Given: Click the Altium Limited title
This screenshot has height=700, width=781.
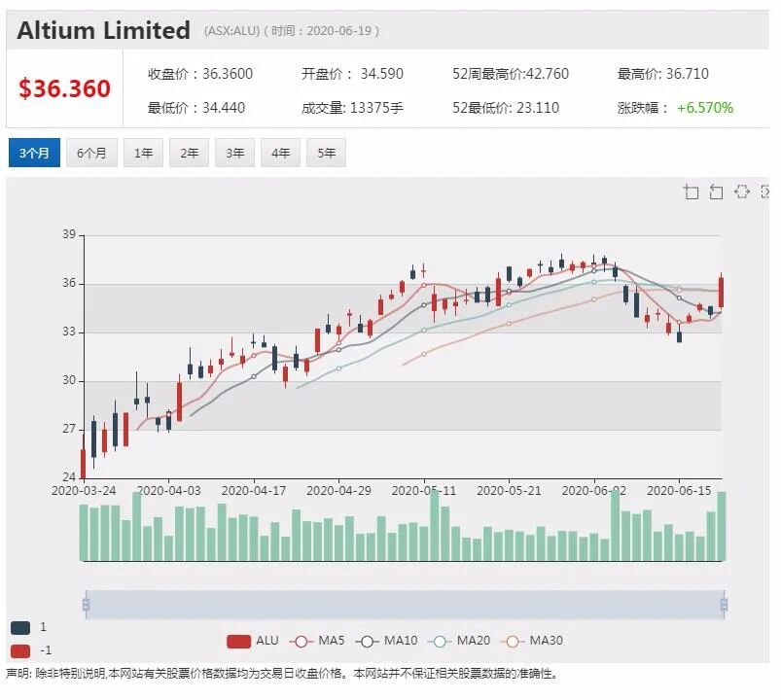Looking at the screenshot, I should click(104, 30).
